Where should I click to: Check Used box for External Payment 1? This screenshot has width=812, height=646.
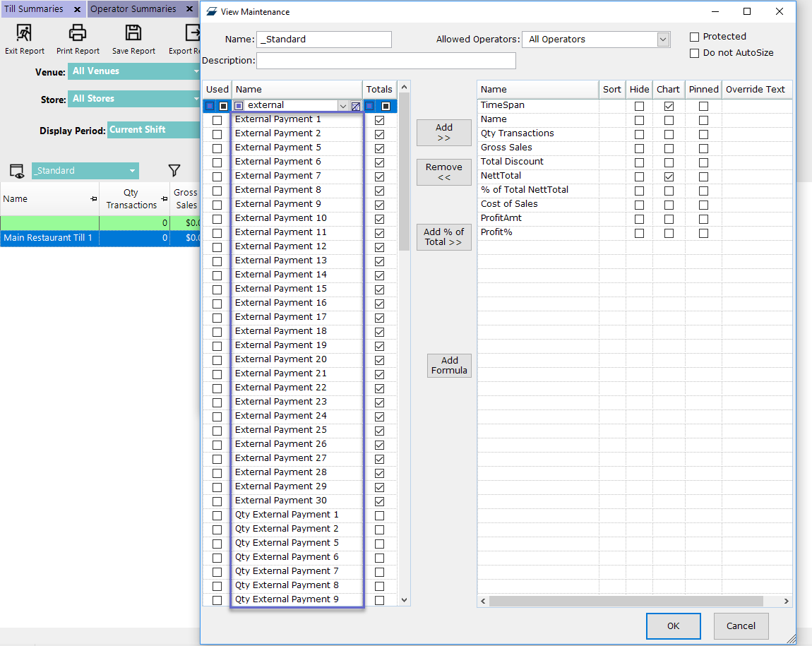pyautogui.click(x=217, y=120)
